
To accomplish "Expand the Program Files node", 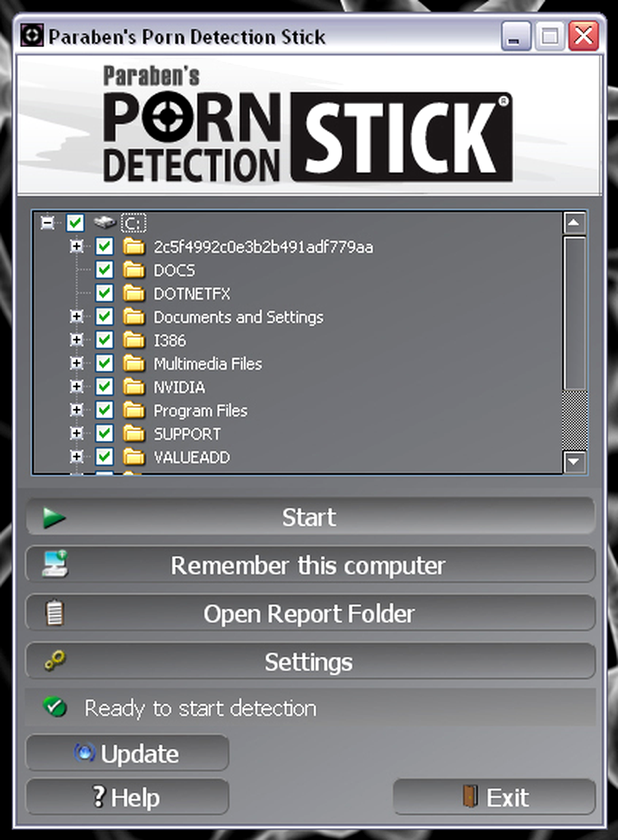I will (x=77, y=410).
